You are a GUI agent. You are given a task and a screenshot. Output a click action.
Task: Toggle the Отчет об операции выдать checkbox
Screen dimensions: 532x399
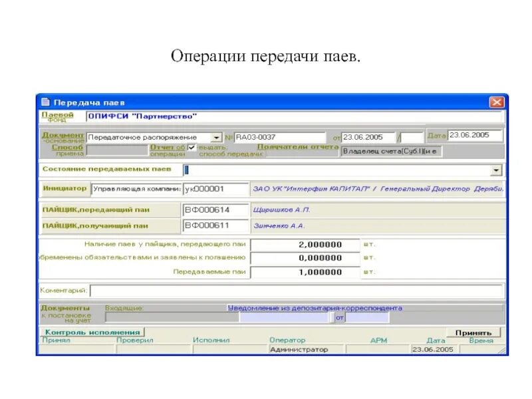(192, 148)
